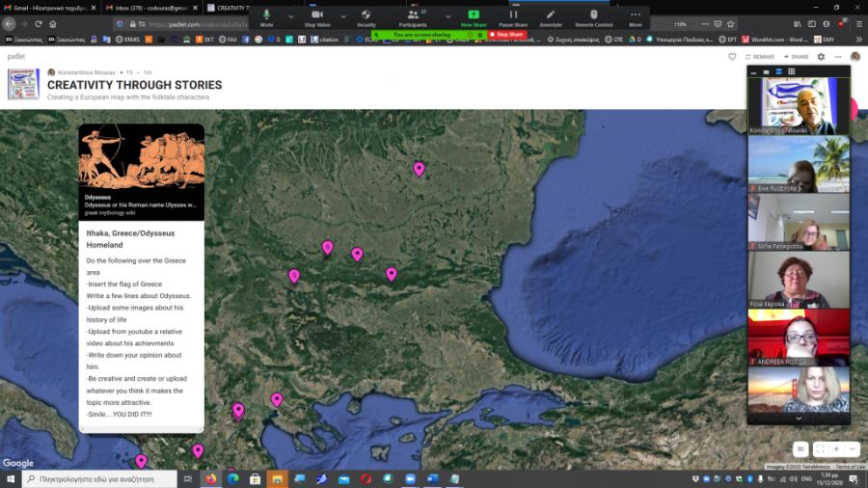Go back with Firefox back arrow
The width and height of the screenshot is (868, 488).
(x=9, y=24)
